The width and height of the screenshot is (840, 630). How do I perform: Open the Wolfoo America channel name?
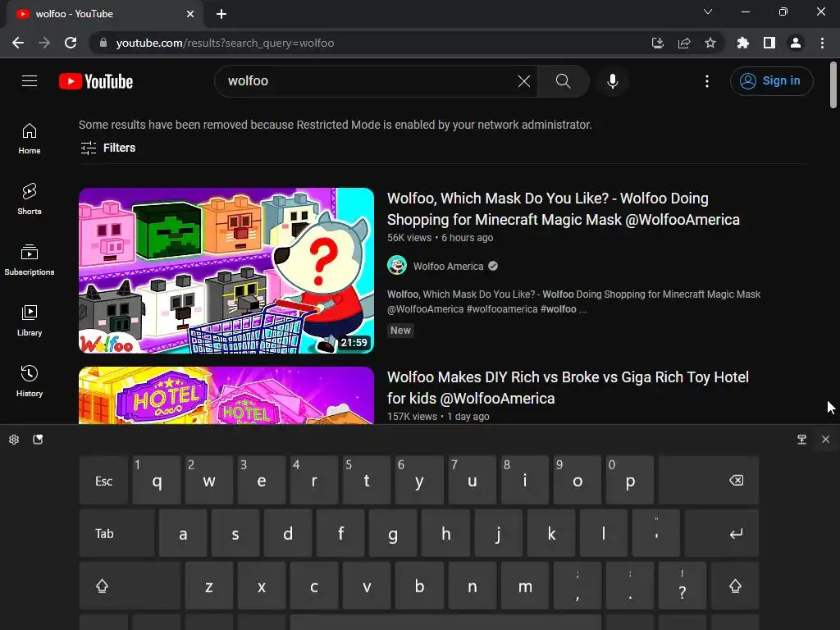(449, 267)
